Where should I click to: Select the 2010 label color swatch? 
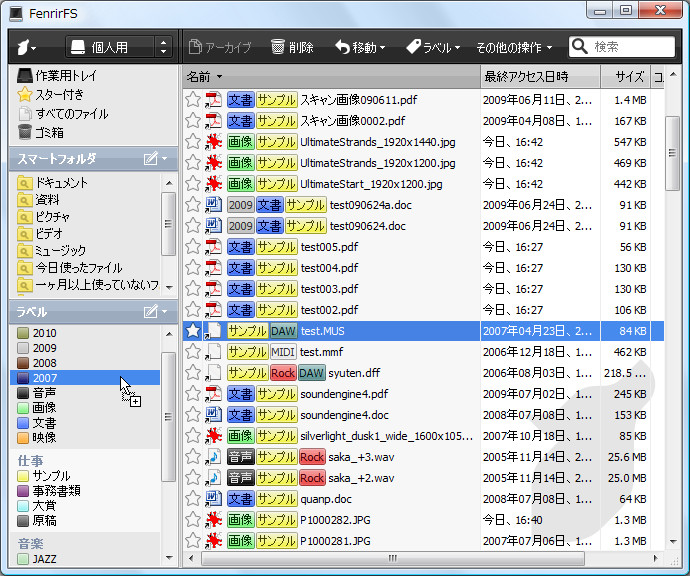click(x=23, y=333)
